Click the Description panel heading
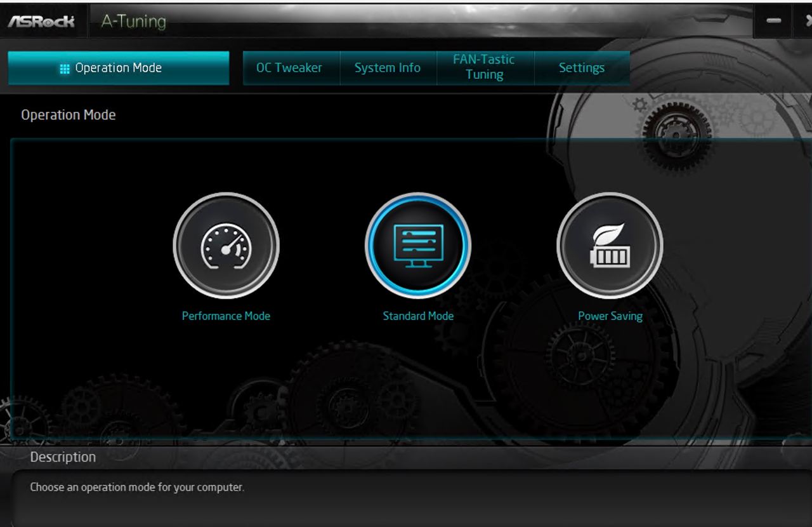The height and width of the screenshot is (527, 812). click(x=63, y=457)
